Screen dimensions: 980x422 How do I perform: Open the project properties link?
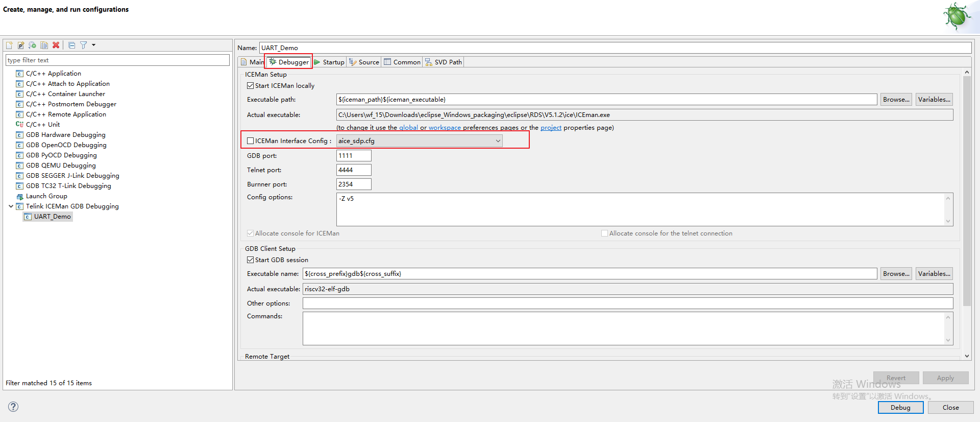pyautogui.click(x=551, y=128)
